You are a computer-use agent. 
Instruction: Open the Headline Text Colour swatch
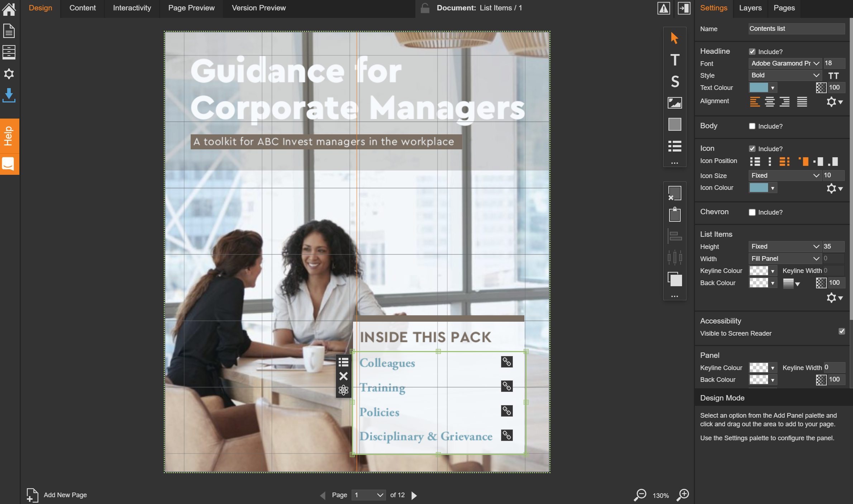coord(762,87)
